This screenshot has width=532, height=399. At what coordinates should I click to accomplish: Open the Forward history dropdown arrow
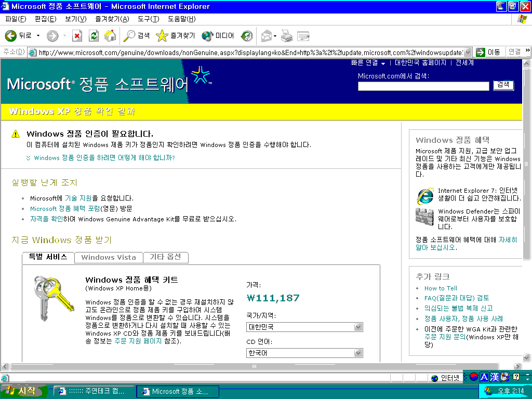click(64, 36)
